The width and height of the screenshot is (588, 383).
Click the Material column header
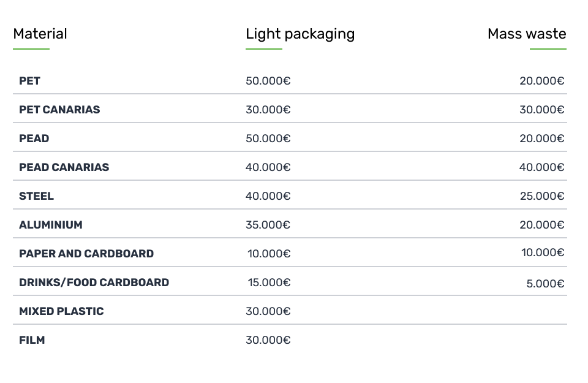(40, 34)
